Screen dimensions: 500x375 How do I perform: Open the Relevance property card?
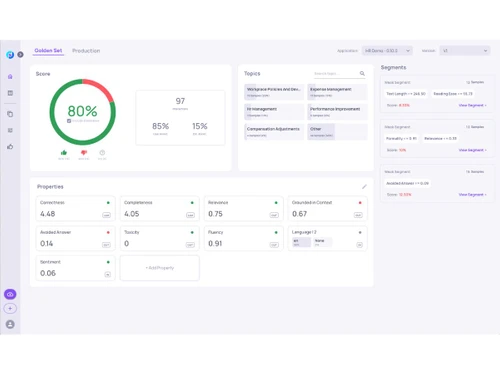(244, 209)
